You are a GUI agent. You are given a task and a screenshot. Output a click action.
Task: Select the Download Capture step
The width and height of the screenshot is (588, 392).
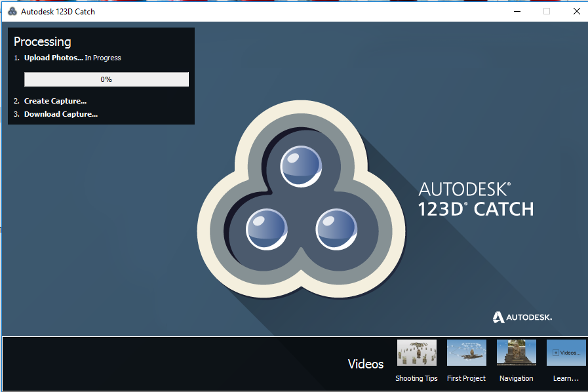(x=61, y=114)
